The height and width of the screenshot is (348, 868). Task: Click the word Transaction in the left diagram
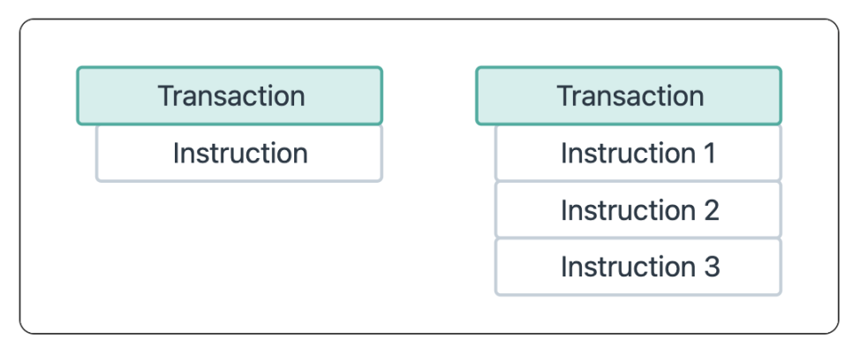tap(231, 96)
